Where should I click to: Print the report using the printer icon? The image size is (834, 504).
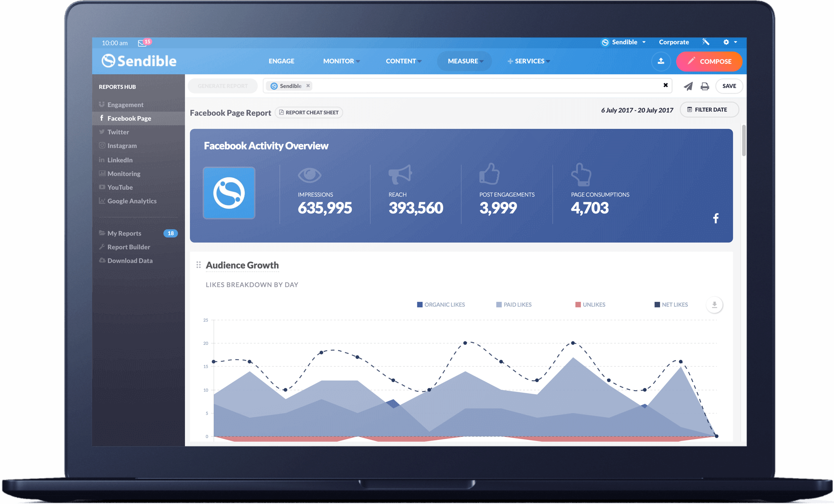704,86
